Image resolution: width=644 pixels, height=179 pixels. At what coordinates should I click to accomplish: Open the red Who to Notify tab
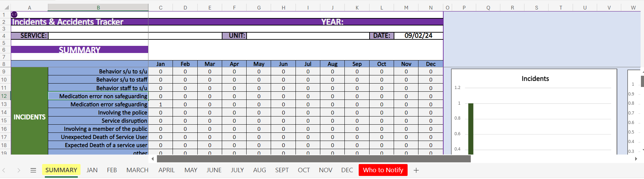pos(383,170)
